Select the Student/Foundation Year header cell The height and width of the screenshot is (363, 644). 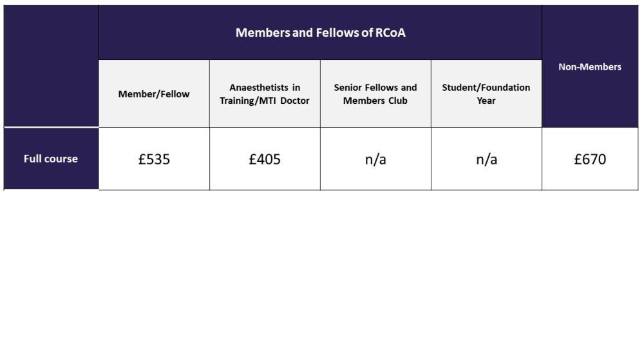click(486, 93)
